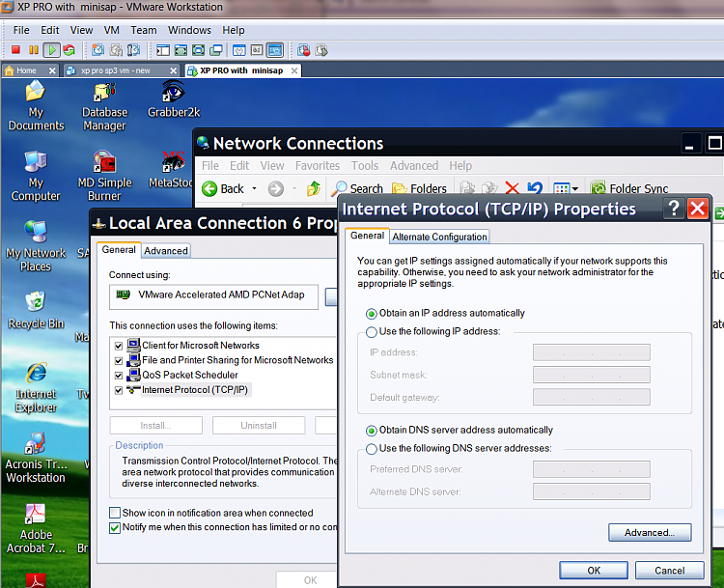Click the blue Undo arrow in Network Connections

point(535,188)
